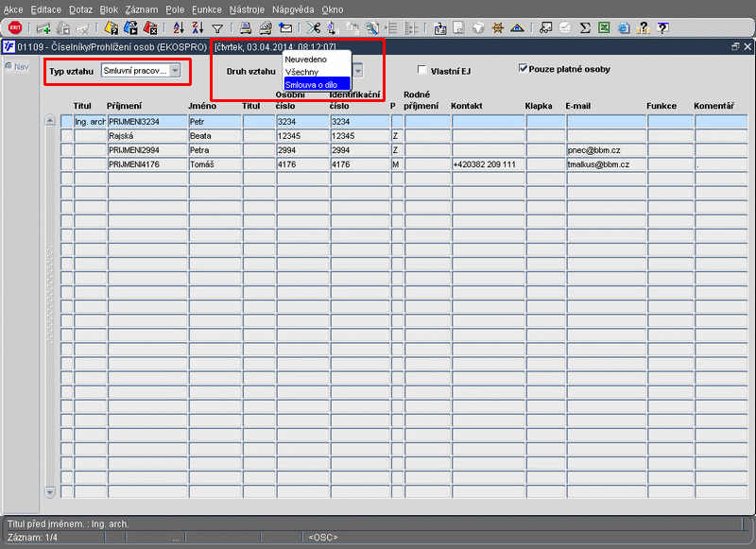Open the Nápověda menu
756x549 pixels.
(x=293, y=9)
